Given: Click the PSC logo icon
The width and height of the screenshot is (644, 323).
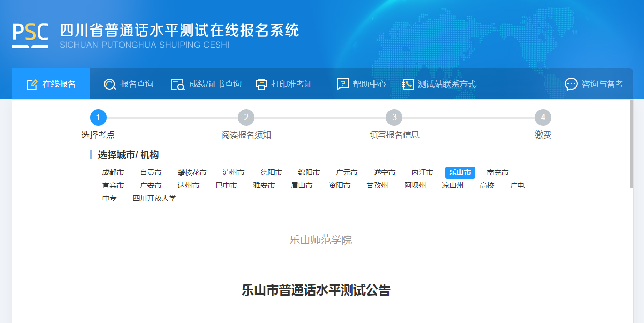Looking at the screenshot, I should point(31,35).
